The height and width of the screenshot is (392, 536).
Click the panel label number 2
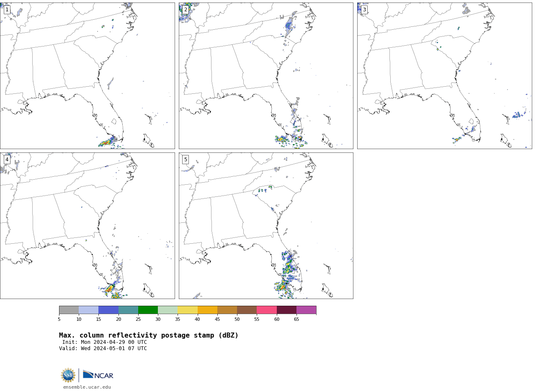coord(186,10)
